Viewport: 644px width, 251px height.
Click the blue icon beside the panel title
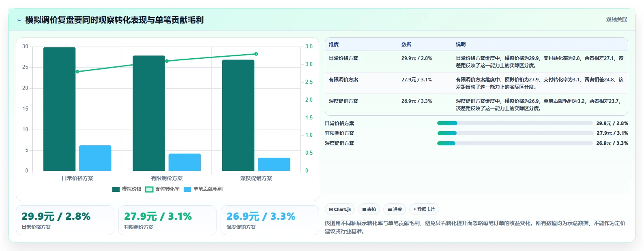point(19,20)
